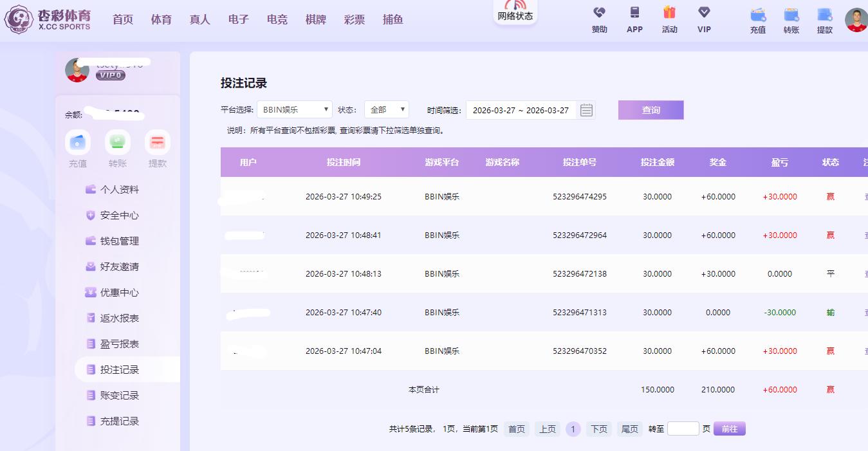Click the 赞助 sponsorship icon in header
The image size is (868, 451).
[599, 13]
